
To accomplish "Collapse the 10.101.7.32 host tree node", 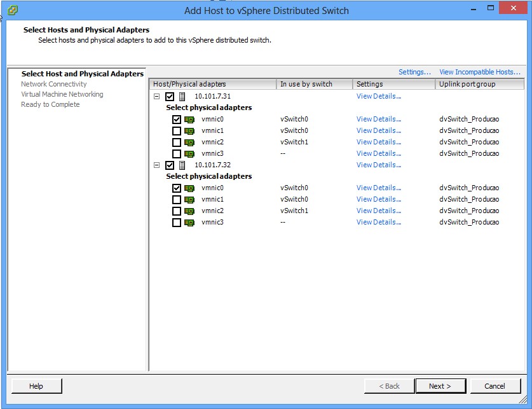I will coord(156,165).
